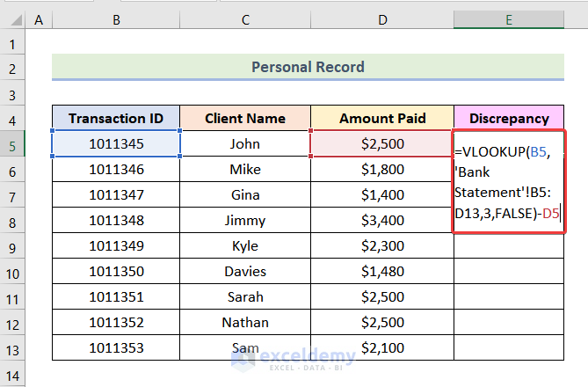
Task: Click the $1,480 amount cell
Action: click(382, 272)
